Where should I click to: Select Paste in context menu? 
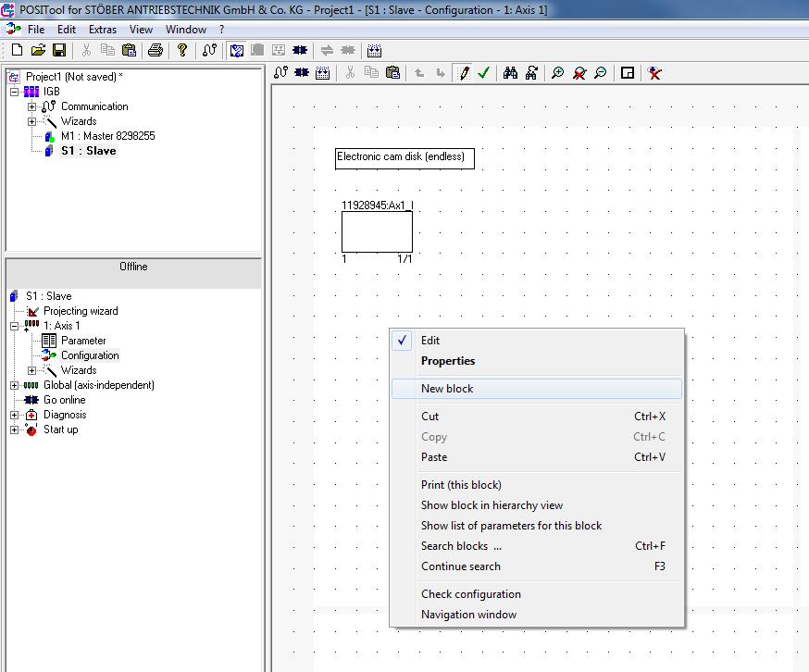[x=537, y=457]
